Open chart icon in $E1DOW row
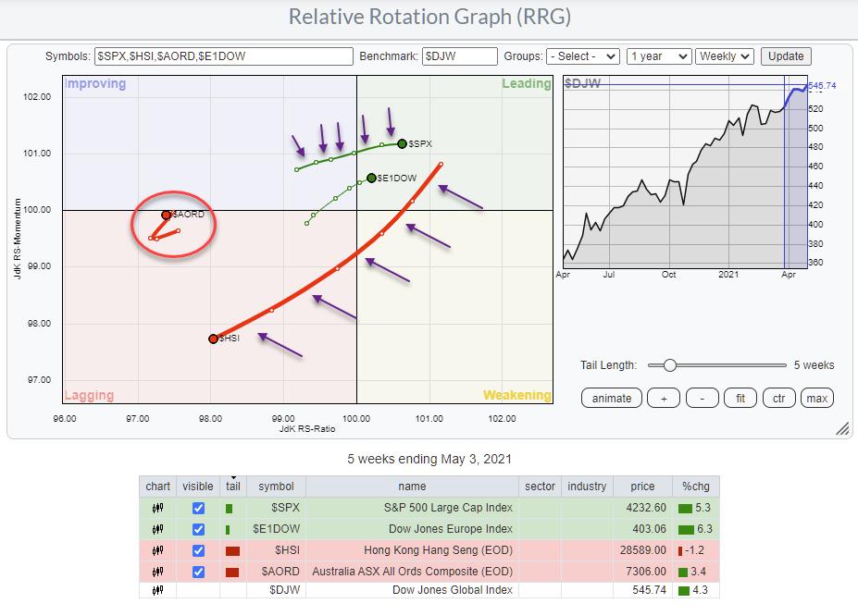 [x=157, y=529]
